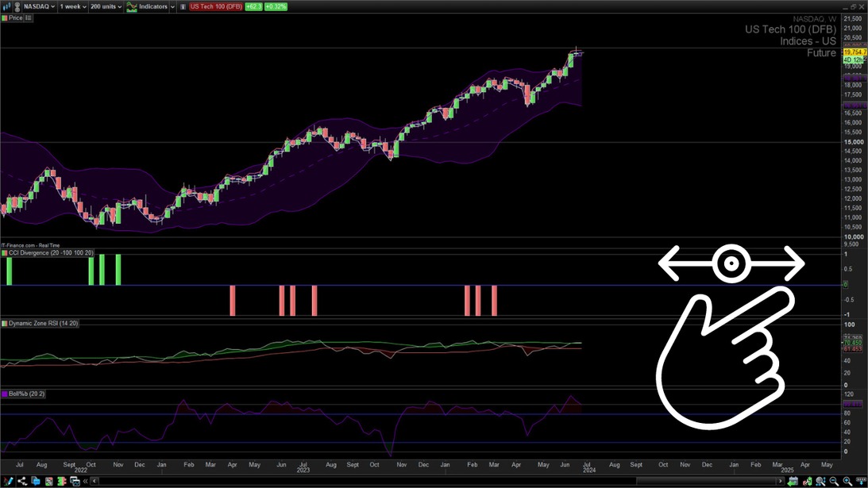The width and height of the screenshot is (868, 488).
Task: Click the 10,000 price axis label
Action: 853,236
